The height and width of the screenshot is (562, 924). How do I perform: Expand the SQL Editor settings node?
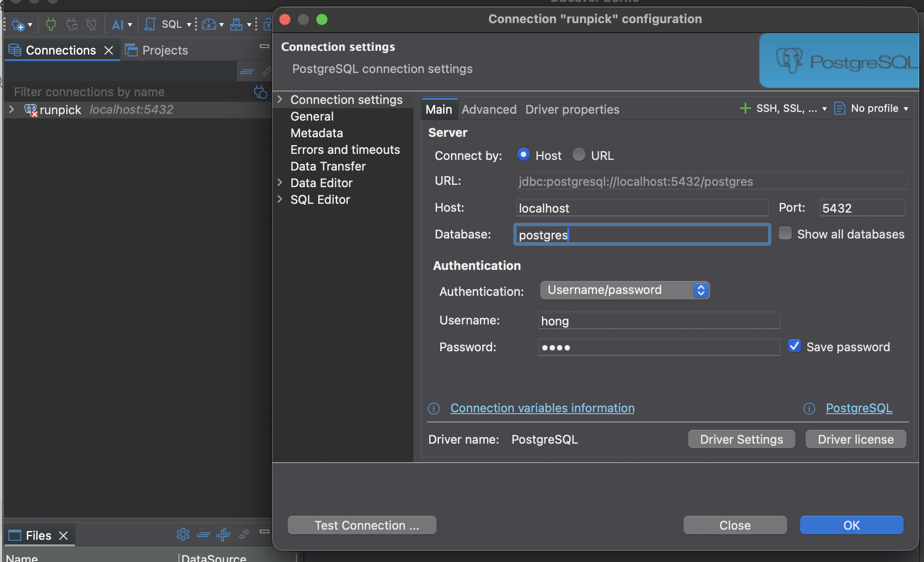pyautogui.click(x=280, y=199)
